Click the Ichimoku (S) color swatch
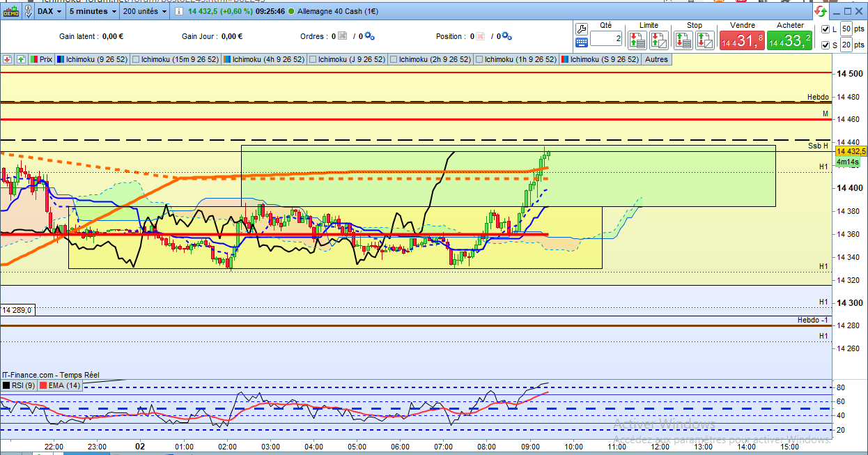 564,59
